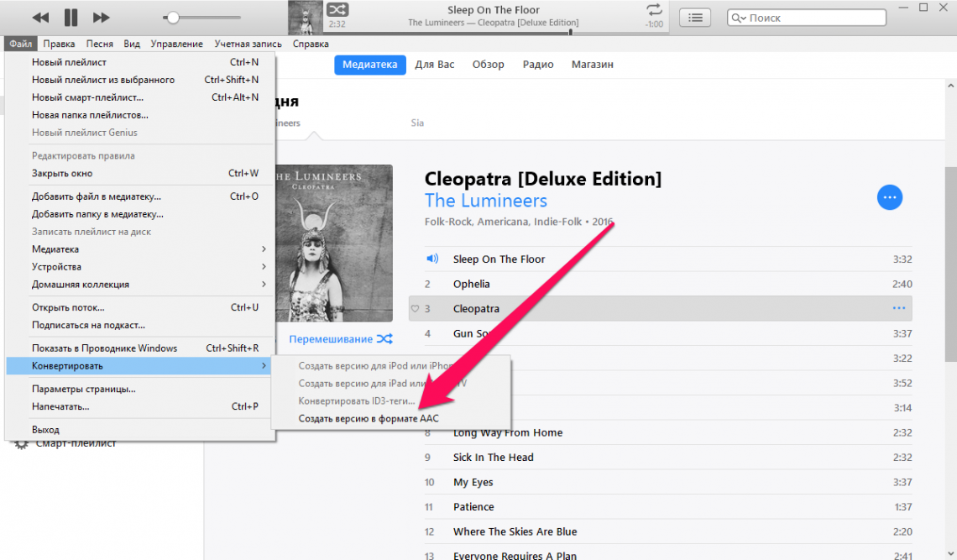Toggle shuffle icon in now playing bar
The height and width of the screenshot is (560, 957).
point(337,10)
